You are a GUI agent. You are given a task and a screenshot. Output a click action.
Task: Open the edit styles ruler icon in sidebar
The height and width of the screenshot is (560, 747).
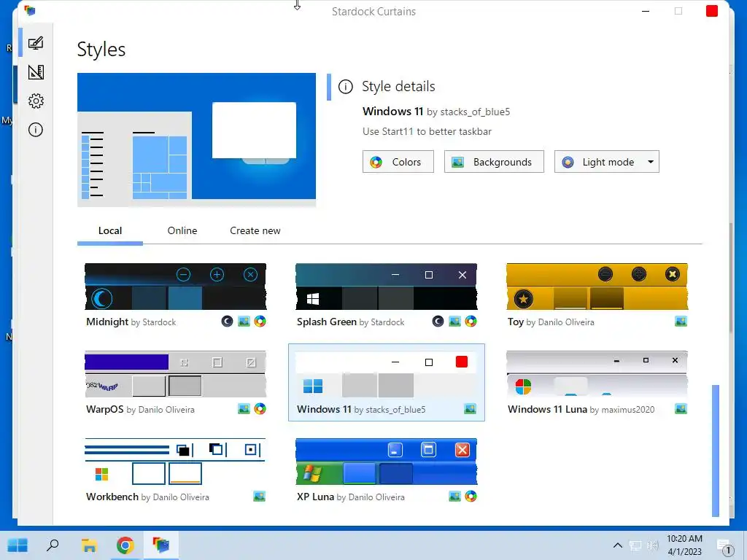tap(36, 72)
